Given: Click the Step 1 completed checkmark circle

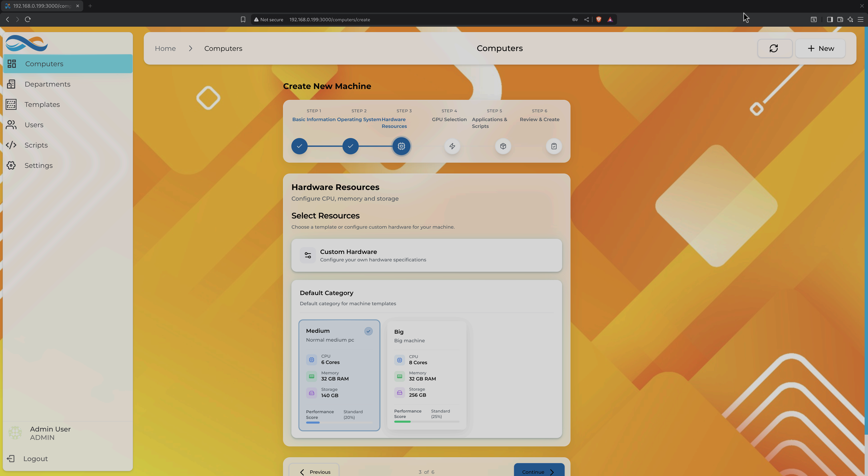Looking at the screenshot, I should pos(299,146).
